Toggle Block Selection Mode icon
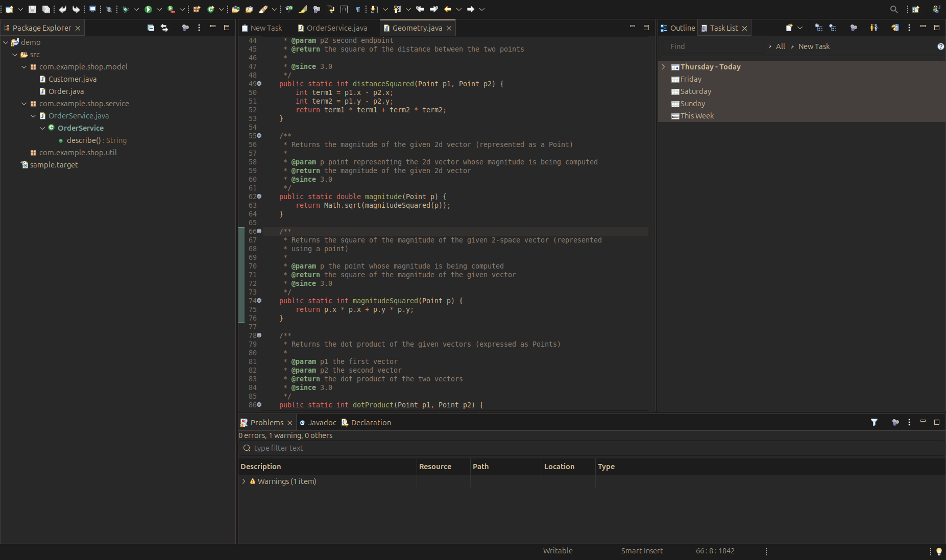946x560 pixels. click(344, 9)
